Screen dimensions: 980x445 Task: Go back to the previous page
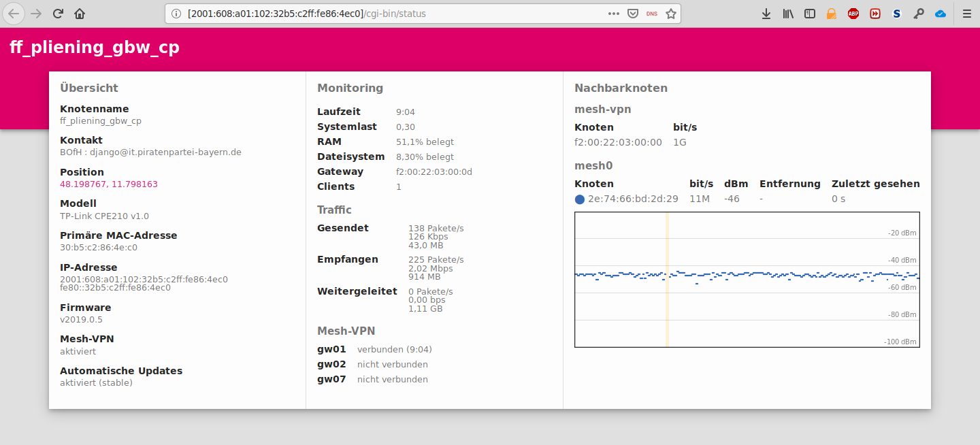[14, 14]
